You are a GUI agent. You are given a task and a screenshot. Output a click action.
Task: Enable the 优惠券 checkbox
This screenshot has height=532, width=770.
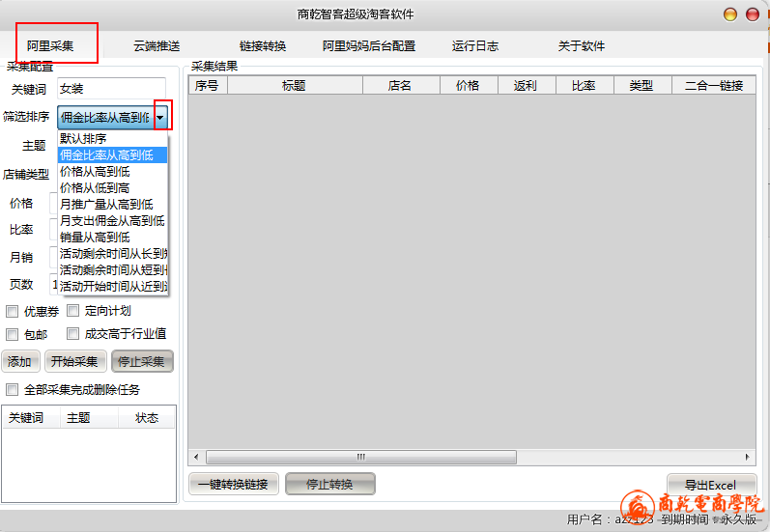point(12,311)
